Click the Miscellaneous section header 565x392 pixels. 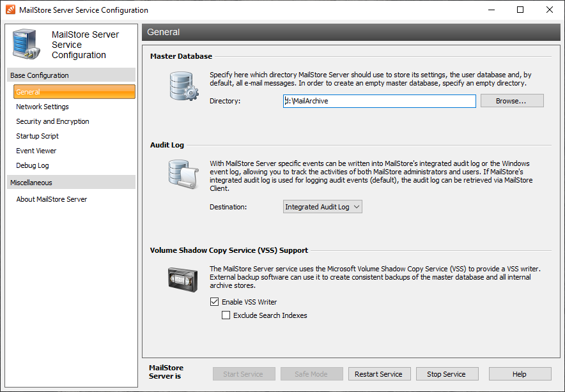[x=72, y=183]
